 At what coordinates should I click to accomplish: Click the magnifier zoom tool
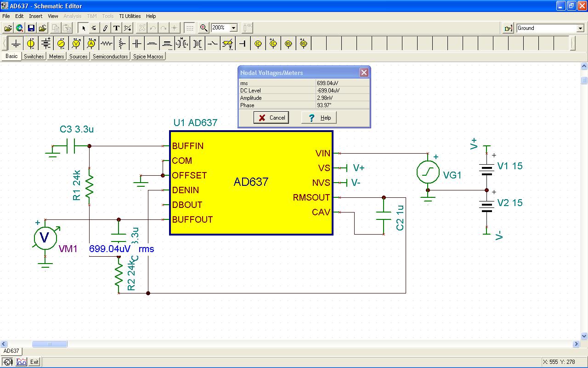point(204,28)
